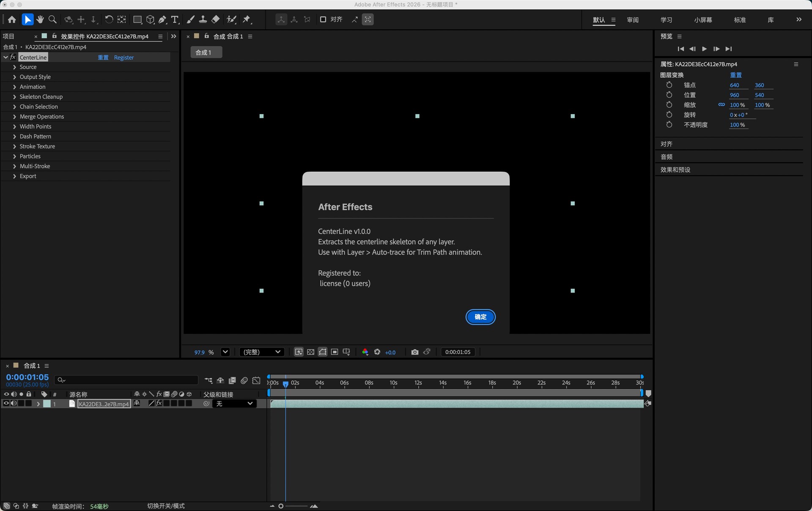Open the resolution dropdown showing 完整
This screenshot has height=511, width=812.
pyautogui.click(x=262, y=352)
